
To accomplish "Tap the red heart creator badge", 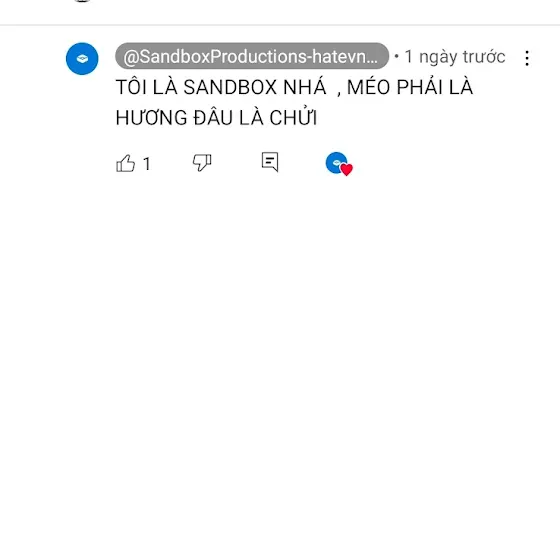I will pyautogui.click(x=346, y=169).
